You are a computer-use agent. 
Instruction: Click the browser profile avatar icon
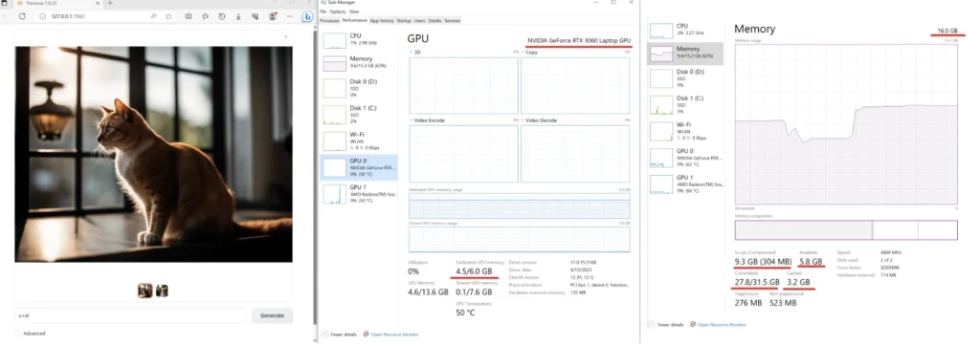(x=272, y=16)
